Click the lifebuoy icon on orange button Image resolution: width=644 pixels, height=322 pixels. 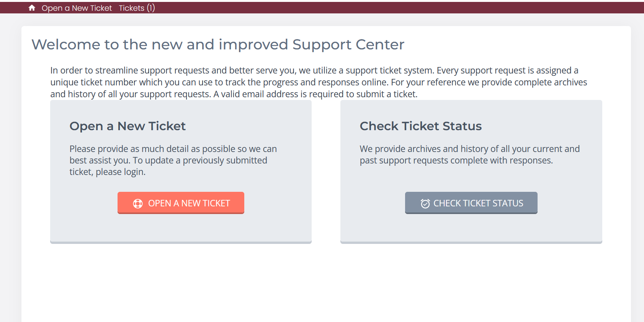coord(138,204)
